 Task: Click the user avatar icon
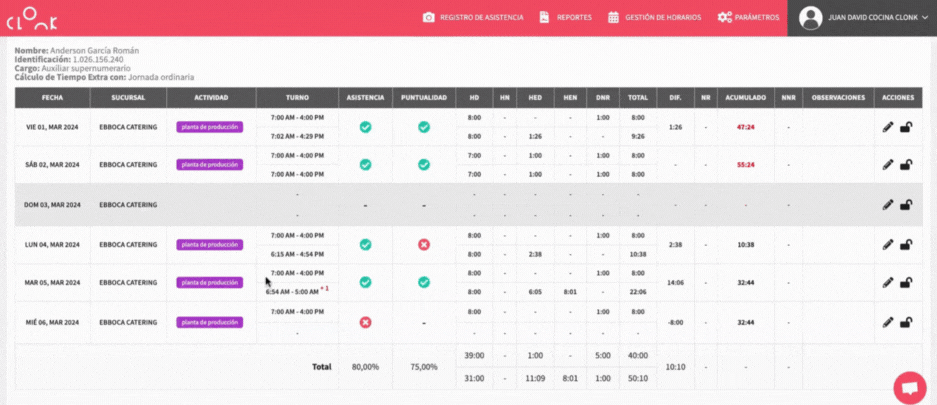click(811, 18)
